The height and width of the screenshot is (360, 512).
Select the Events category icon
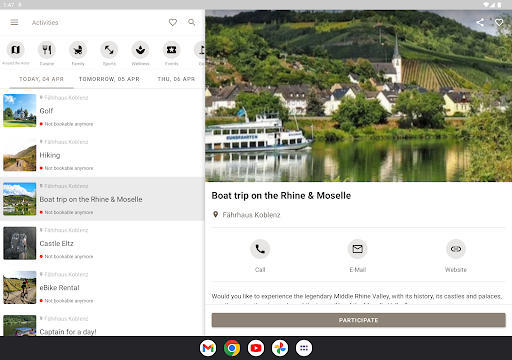pyautogui.click(x=172, y=50)
